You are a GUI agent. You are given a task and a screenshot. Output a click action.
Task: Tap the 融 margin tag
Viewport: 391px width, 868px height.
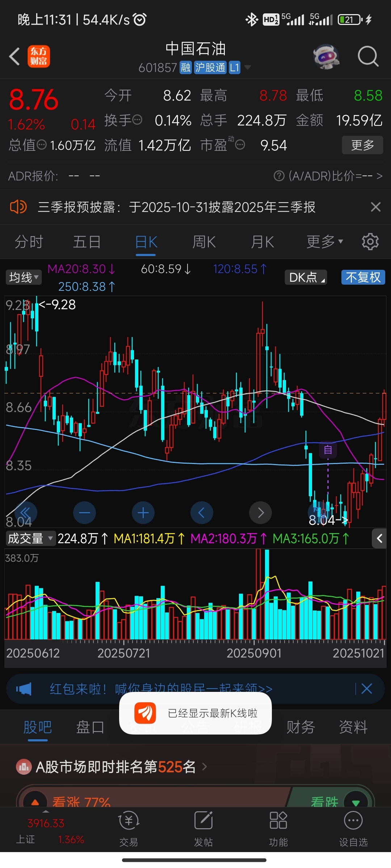186,67
